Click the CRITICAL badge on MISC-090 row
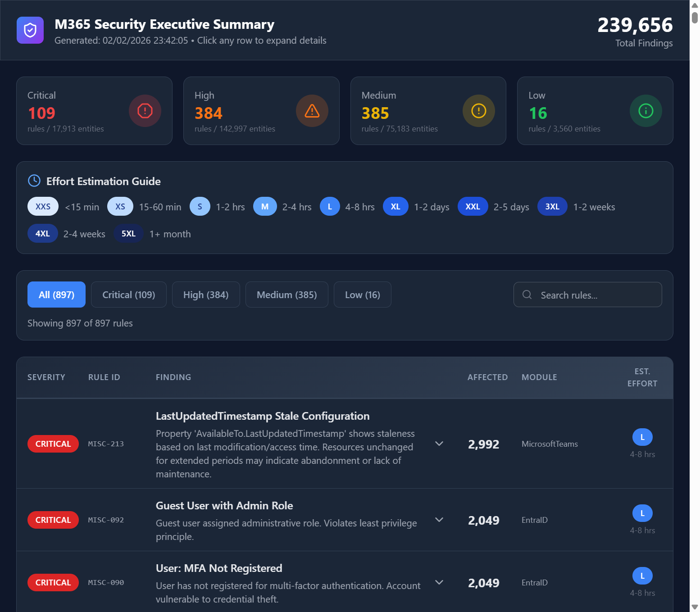 pos(53,582)
